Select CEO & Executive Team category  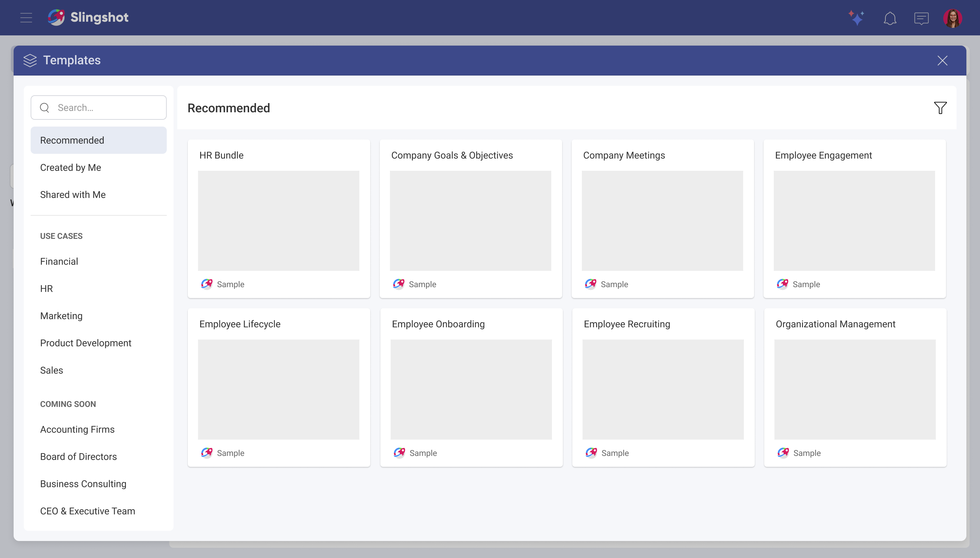pyautogui.click(x=98, y=511)
